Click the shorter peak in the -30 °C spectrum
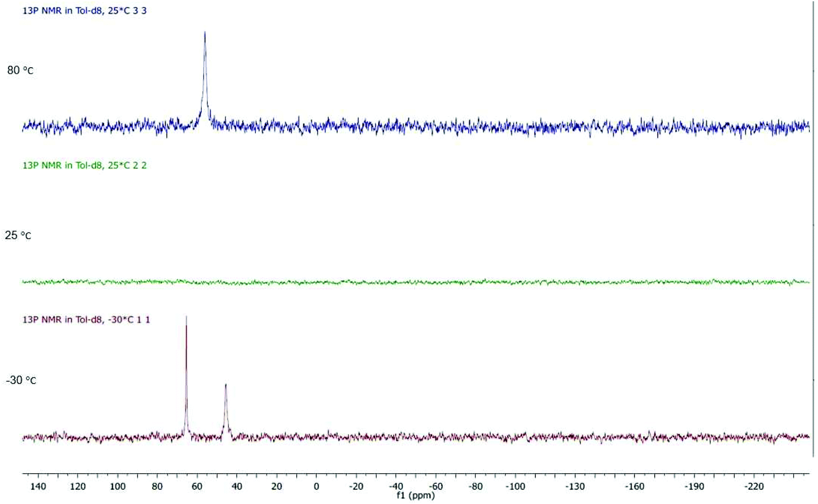Viewport: 818px width, 504px height. [225, 409]
